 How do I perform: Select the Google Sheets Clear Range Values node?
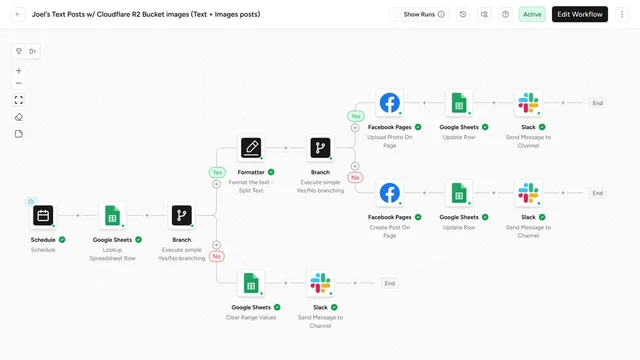point(251,283)
